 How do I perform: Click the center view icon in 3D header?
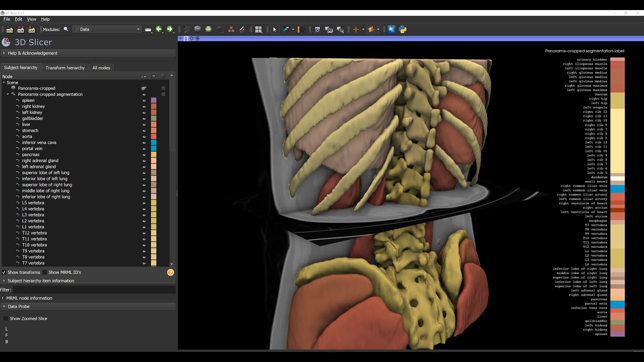(192, 38)
